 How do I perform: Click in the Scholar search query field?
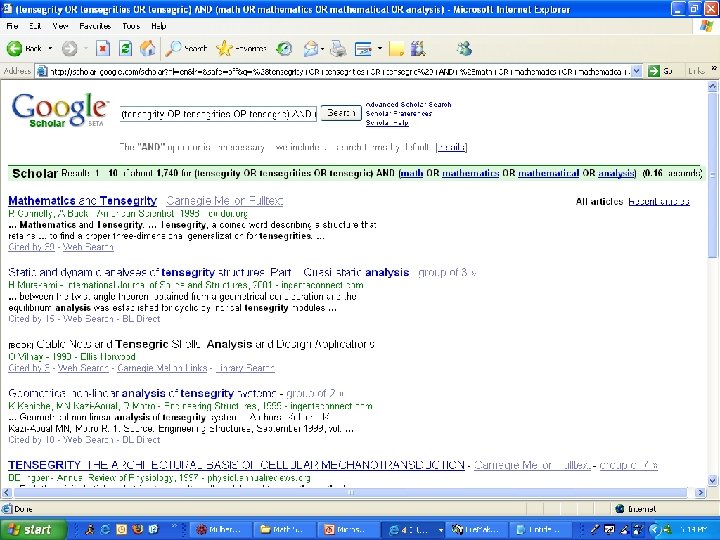point(218,113)
